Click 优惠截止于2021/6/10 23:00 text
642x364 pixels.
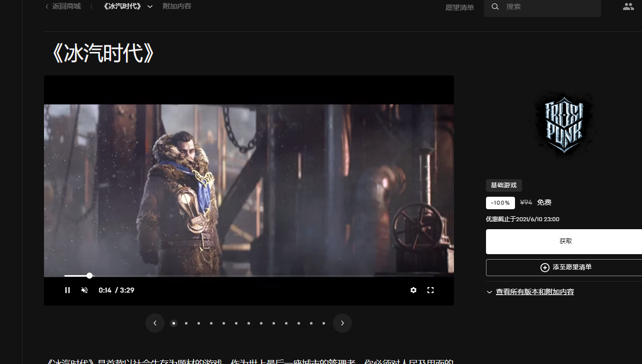[522, 219]
